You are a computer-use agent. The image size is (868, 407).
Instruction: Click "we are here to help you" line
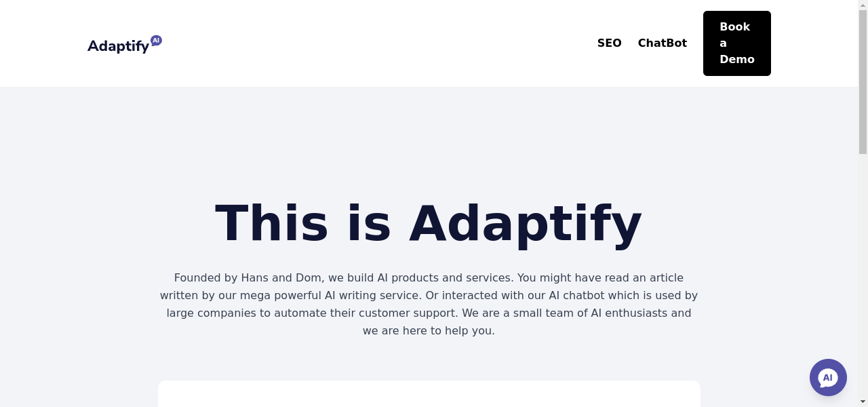tap(429, 331)
